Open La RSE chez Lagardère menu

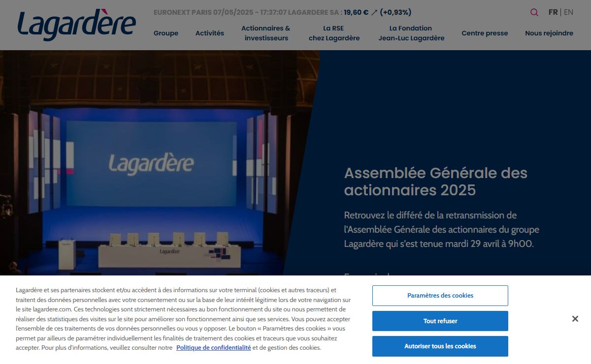pos(334,33)
